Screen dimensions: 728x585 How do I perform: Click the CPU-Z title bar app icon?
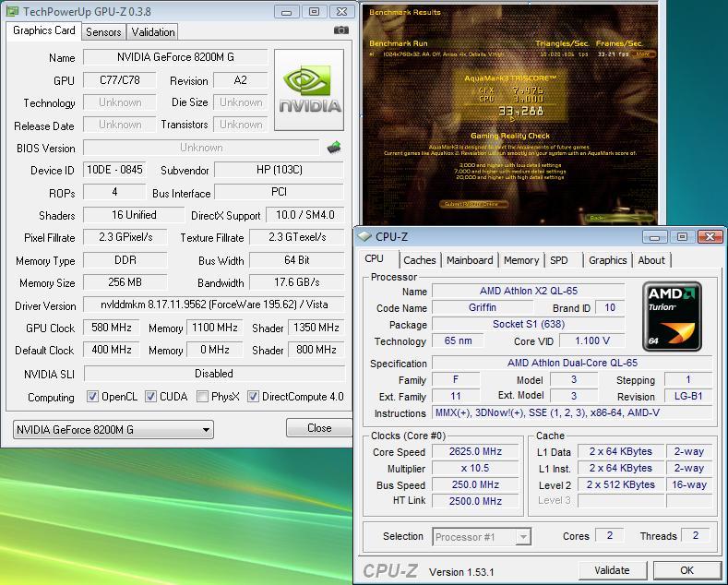coord(365,236)
